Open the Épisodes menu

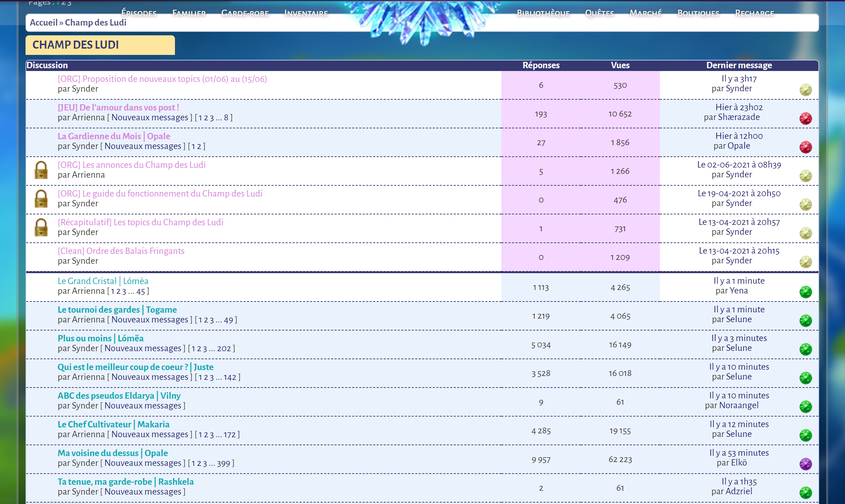pos(139,13)
